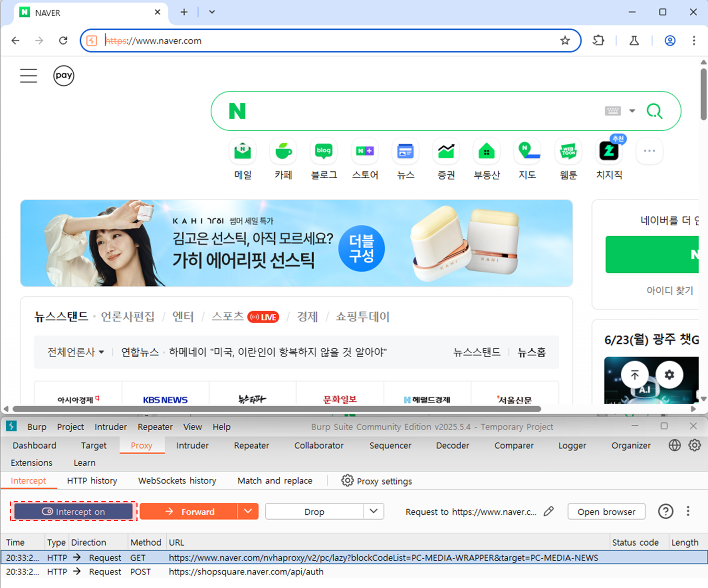
Task: Open Proxy settings
Action: pyautogui.click(x=376, y=481)
